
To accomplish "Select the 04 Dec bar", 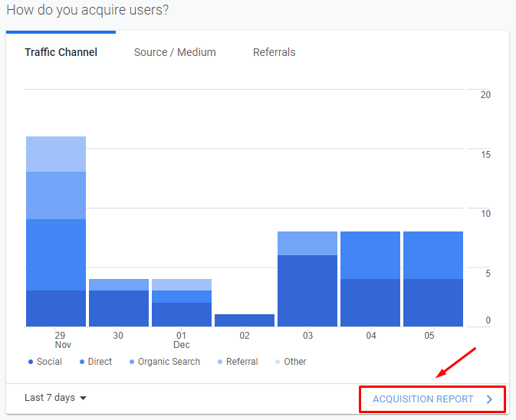I will (x=370, y=279).
